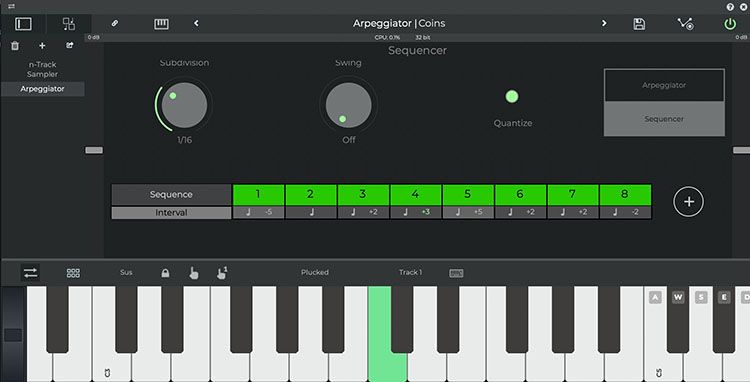Add a sequence step with circled plus
The height and width of the screenshot is (382, 750).
pyautogui.click(x=688, y=202)
